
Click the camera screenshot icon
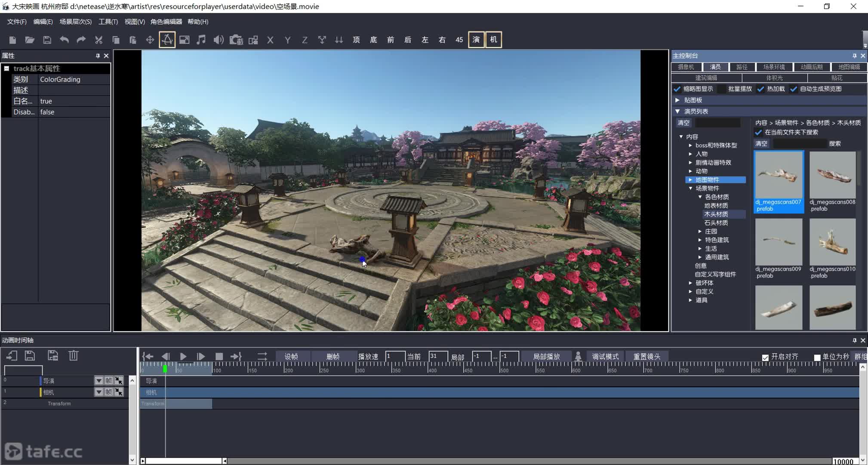click(x=236, y=40)
